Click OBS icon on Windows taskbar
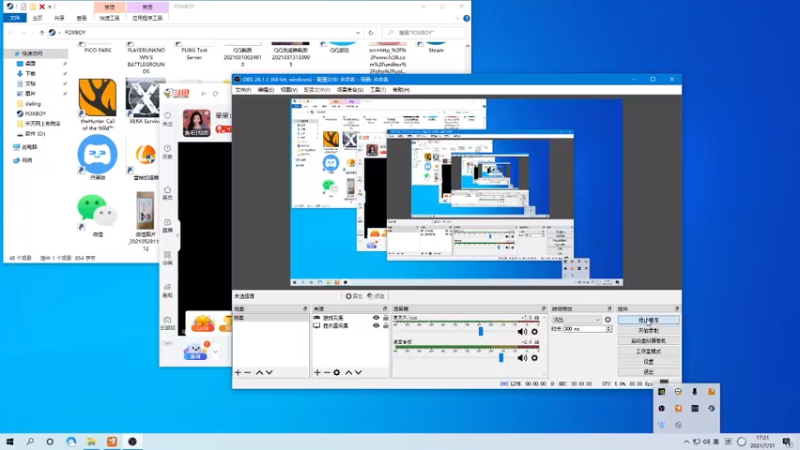Image resolution: width=800 pixels, height=450 pixels. tap(132, 441)
